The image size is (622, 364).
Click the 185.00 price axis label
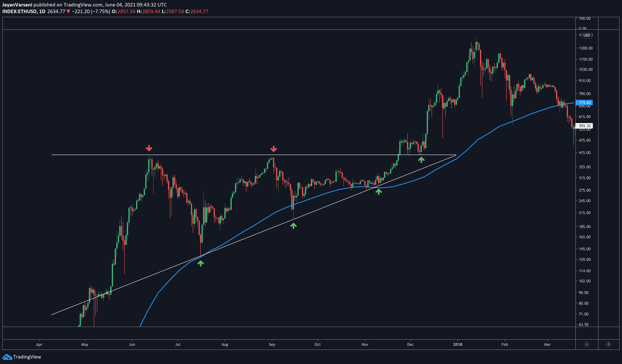pos(585,226)
